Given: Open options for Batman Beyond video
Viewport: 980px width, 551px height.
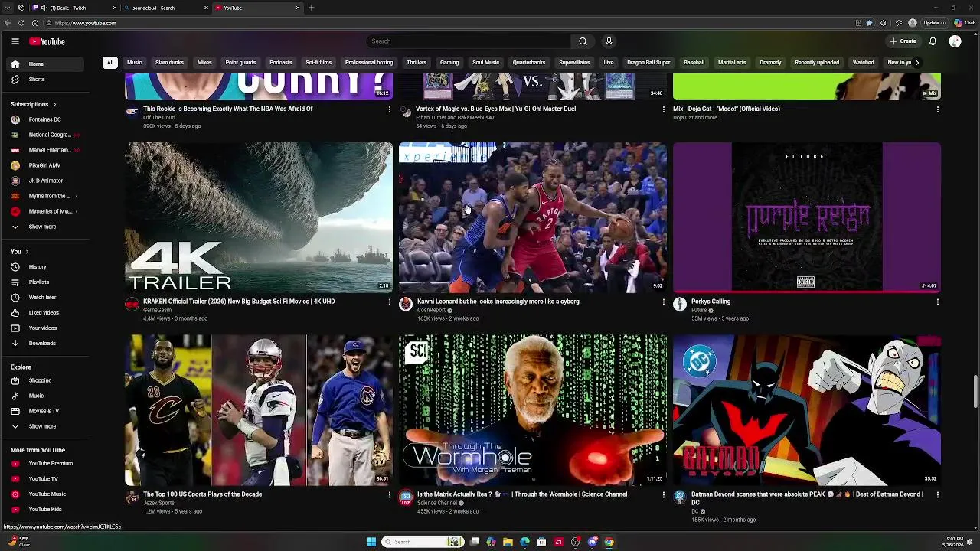Looking at the screenshot, I should (937, 495).
